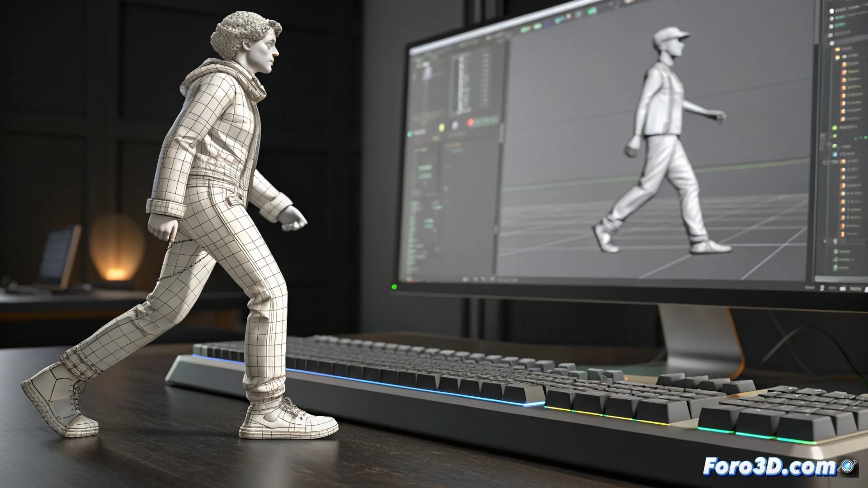Expand the green collection item in outliner
The image size is (868, 488).
click(834, 128)
